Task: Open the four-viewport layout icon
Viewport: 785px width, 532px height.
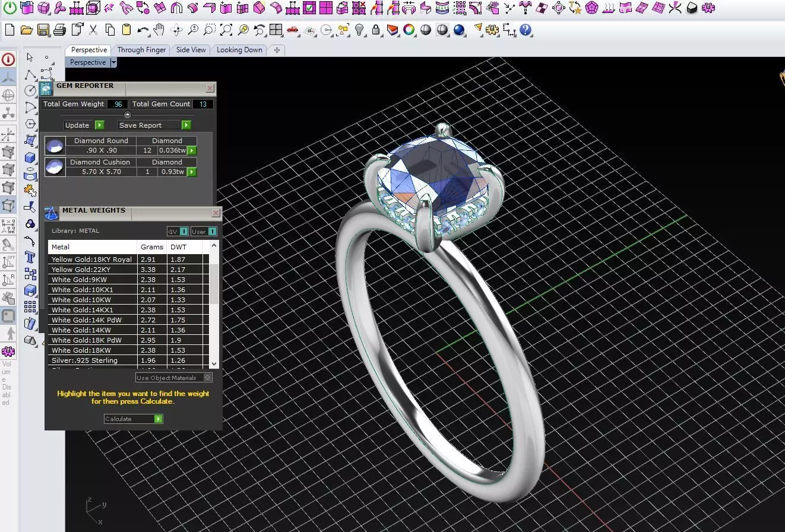Action: pyautogui.click(x=276, y=30)
